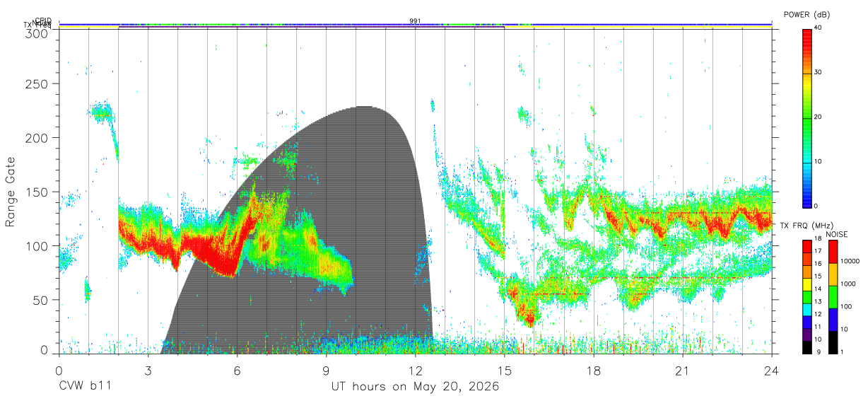Click the NOISE color scale bar

point(832,296)
